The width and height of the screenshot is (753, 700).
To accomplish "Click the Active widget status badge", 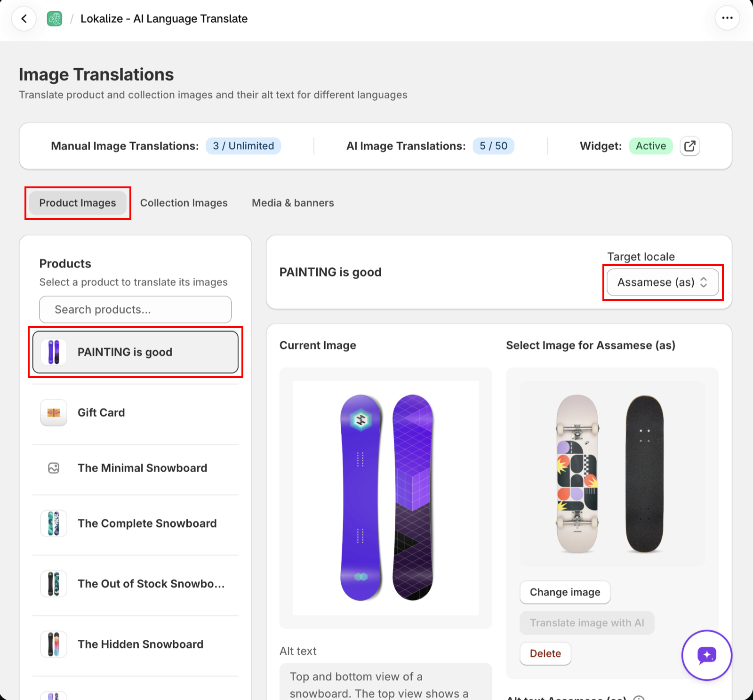I will (x=651, y=146).
